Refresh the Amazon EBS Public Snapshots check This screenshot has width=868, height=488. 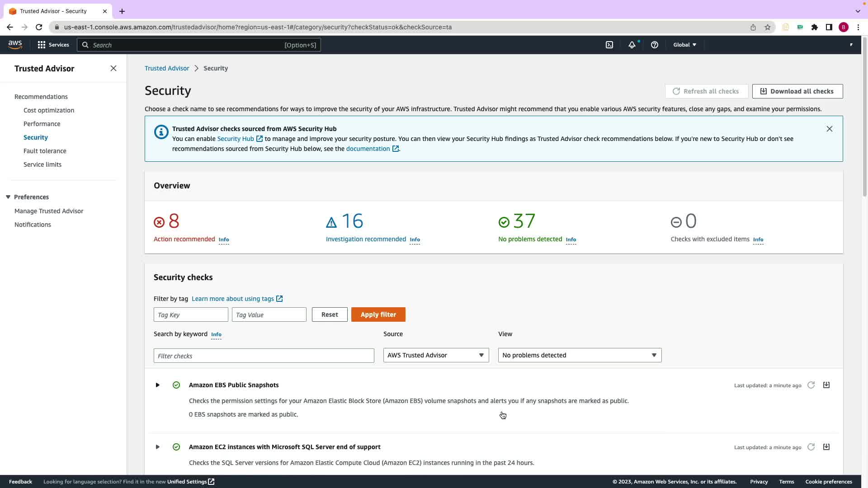(811, 385)
